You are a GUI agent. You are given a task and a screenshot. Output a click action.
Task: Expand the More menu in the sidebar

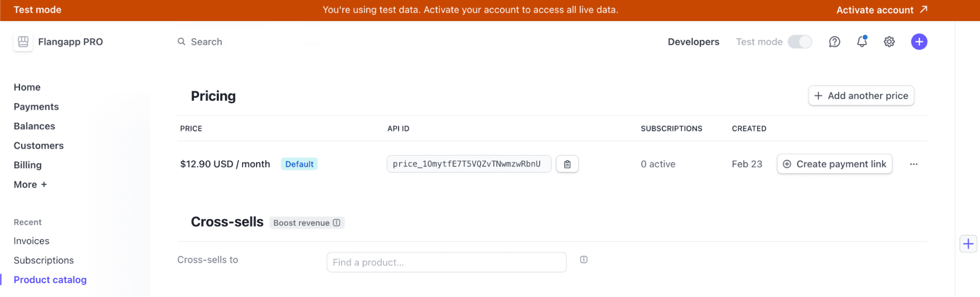(30, 185)
